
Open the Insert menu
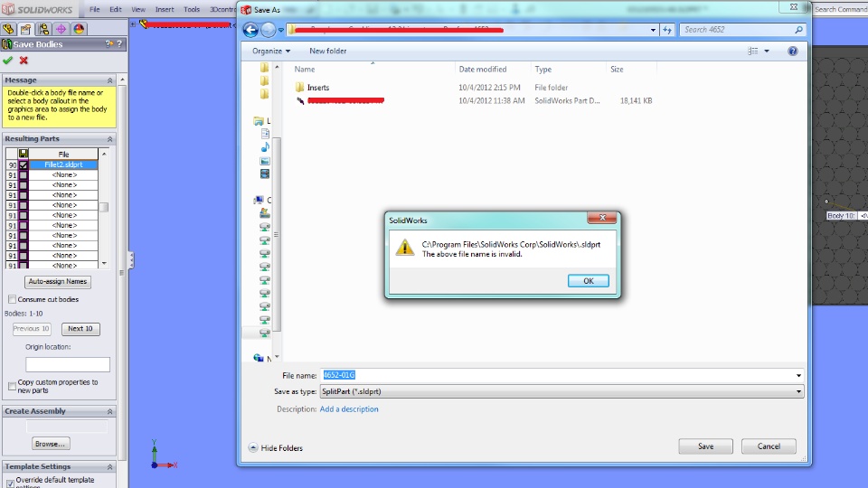[x=165, y=9]
